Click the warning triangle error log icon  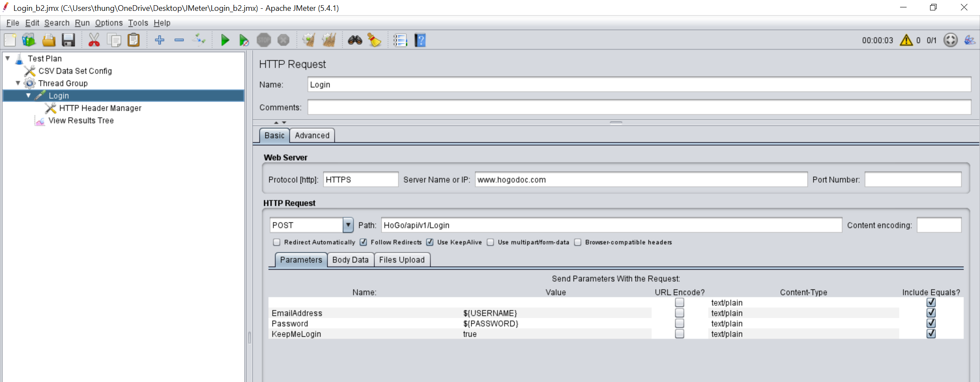(x=906, y=40)
